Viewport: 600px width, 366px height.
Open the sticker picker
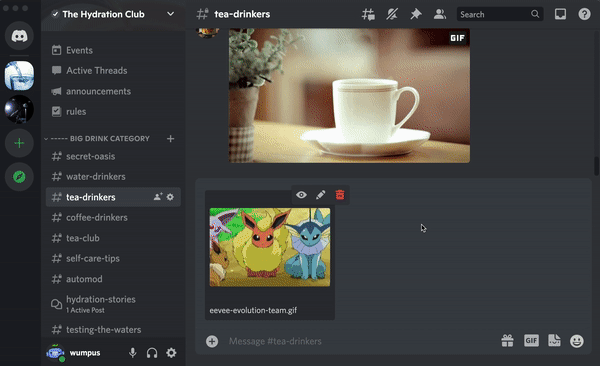click(554, 341)
